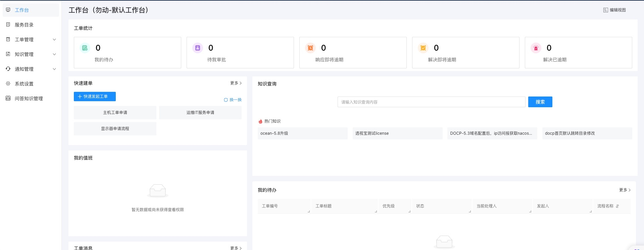Open 更多 in the 我的待办 panel
Screen dimensions: 644x250
tap(625, 190)
